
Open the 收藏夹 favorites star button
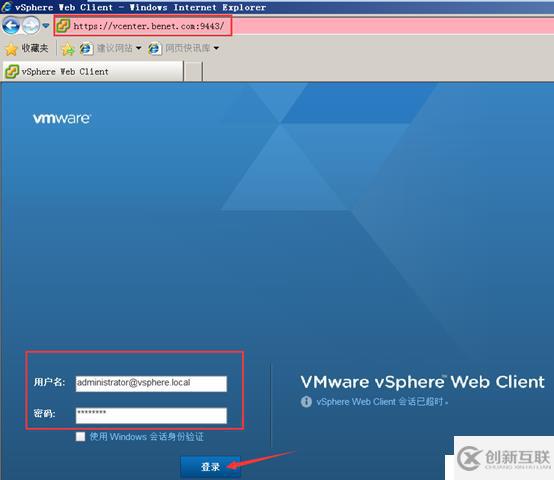tap(27, 48)
